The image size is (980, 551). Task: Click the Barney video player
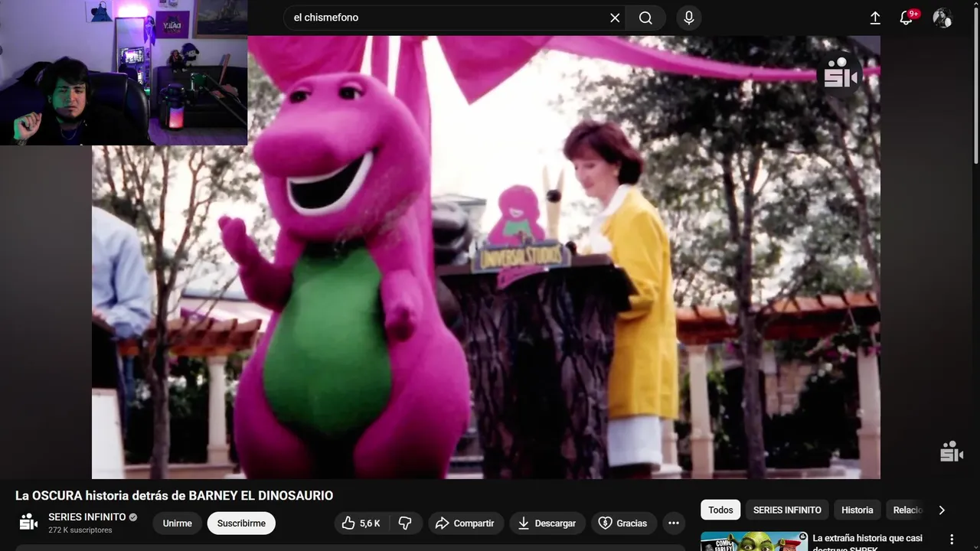click(x=486, y=257)
